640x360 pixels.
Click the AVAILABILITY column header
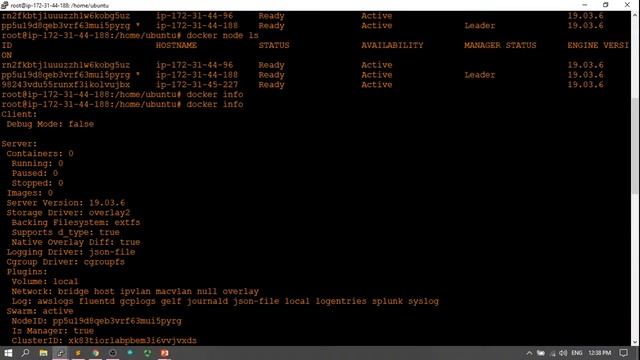(x=392, y=45)
